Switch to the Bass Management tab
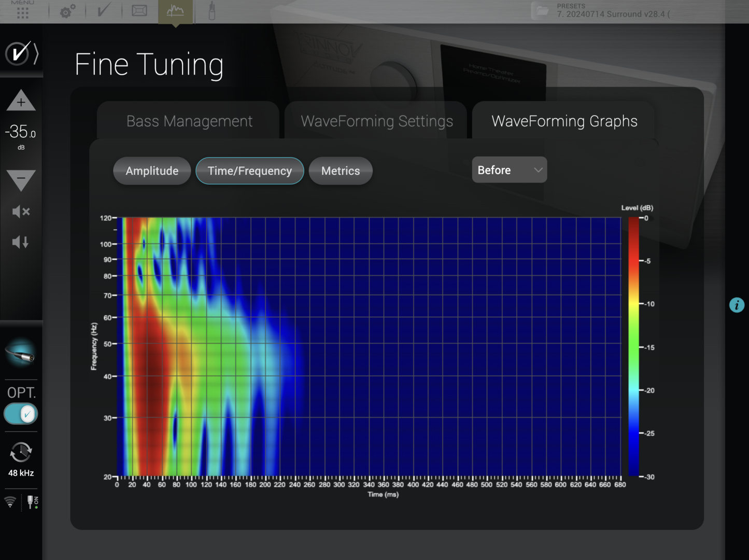749x560 pixels. pos(189,121)
